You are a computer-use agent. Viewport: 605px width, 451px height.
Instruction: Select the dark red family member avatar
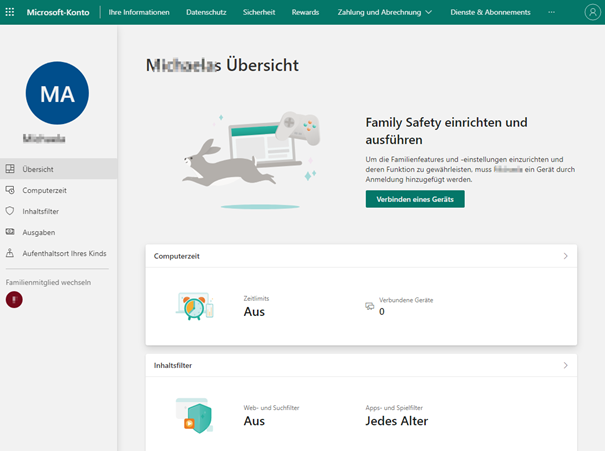click(x=14, y=300)
